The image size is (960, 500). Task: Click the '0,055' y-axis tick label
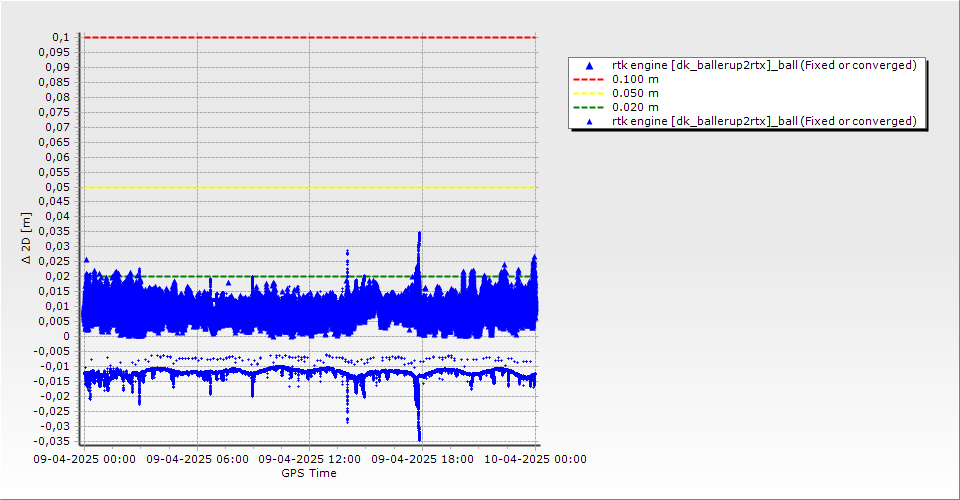(x=54, y=173)
